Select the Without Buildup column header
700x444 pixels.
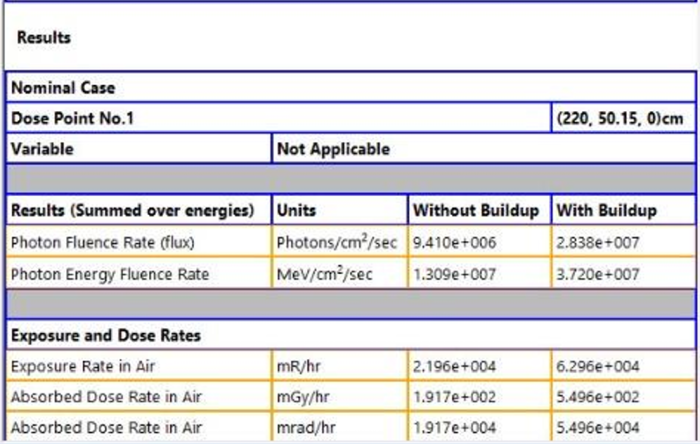coord(479,210)
